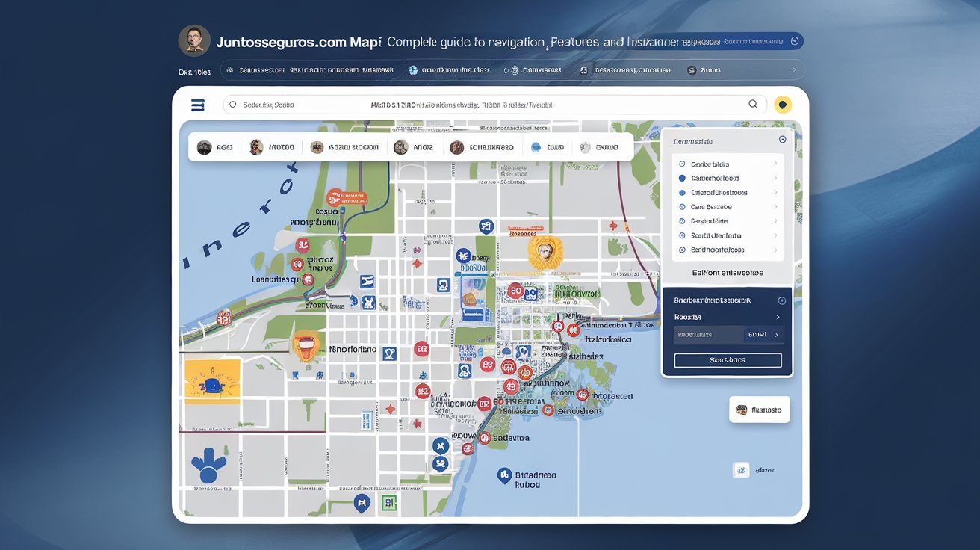
Task: Click the red 80 marker in the map center
Action: tap(515, 291)
